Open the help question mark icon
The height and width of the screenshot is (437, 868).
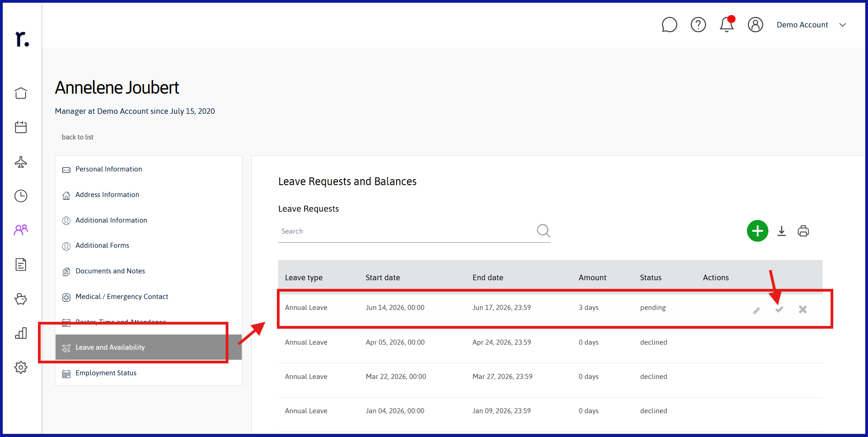(x=698, y=25)
